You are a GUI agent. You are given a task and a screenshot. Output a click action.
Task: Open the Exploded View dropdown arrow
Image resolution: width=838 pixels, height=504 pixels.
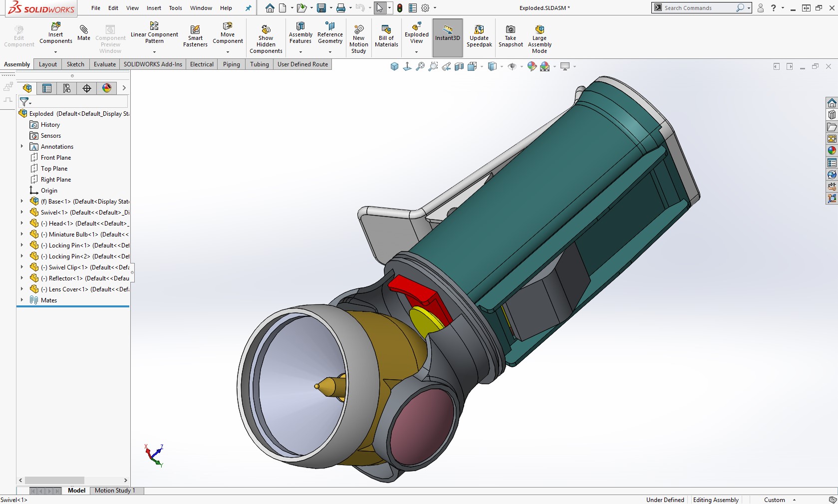pyautogui.click(x=416, y=52)
